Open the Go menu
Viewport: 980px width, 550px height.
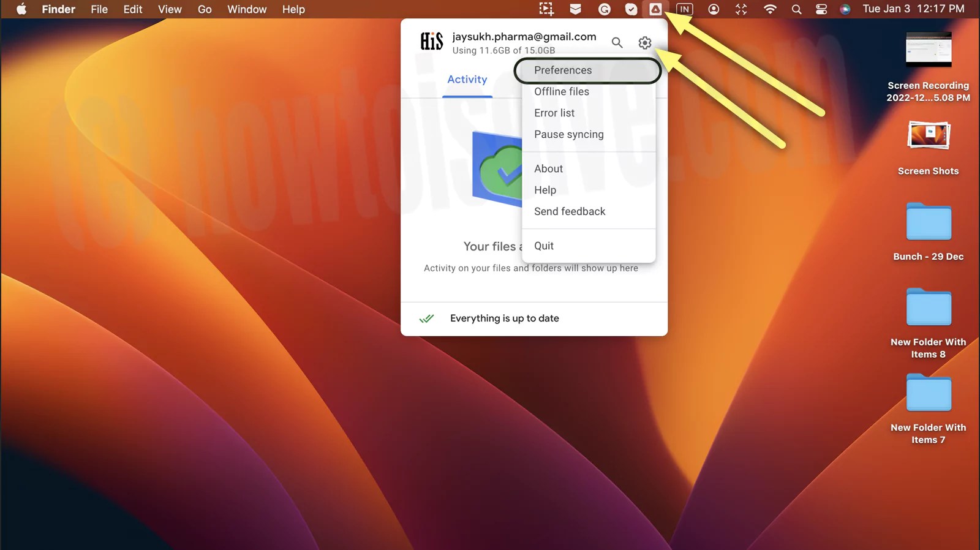(x=205, y=9)
